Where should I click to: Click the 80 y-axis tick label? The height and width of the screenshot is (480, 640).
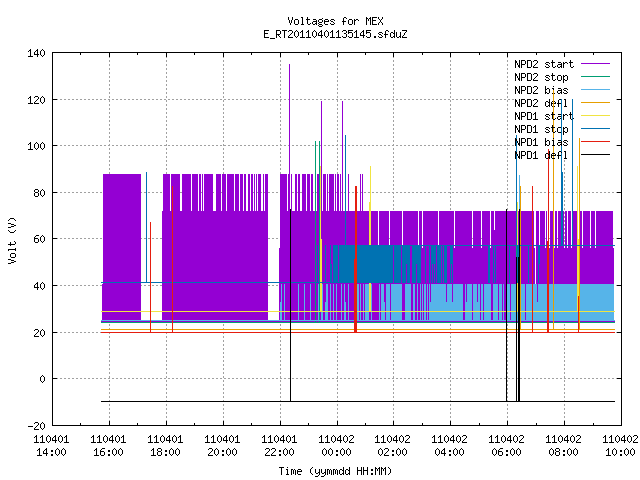point(39,193)
